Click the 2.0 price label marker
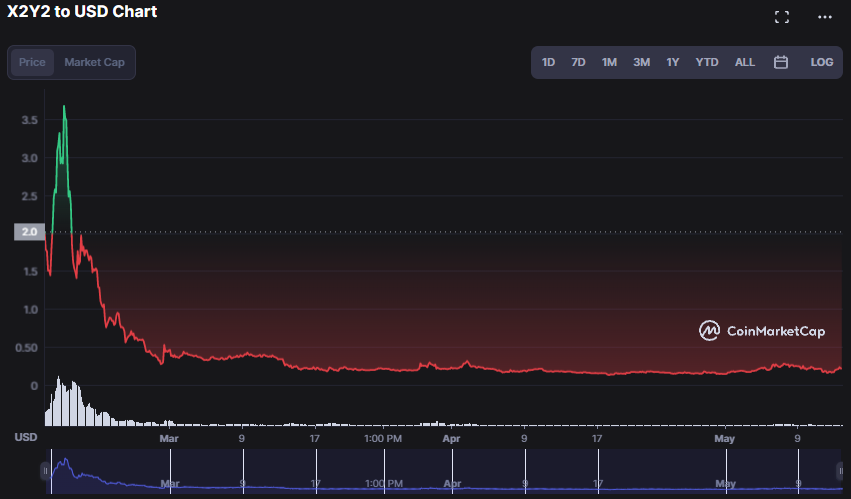The image size is (851, 499). coord(27,232)
